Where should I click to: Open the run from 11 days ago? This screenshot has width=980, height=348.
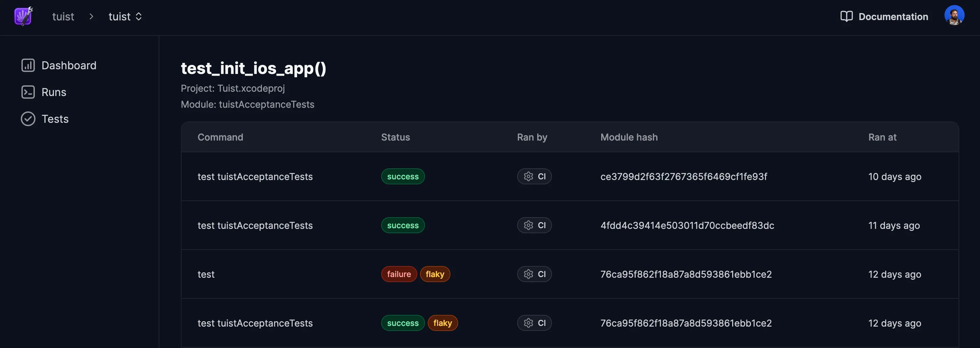[894, 225]
